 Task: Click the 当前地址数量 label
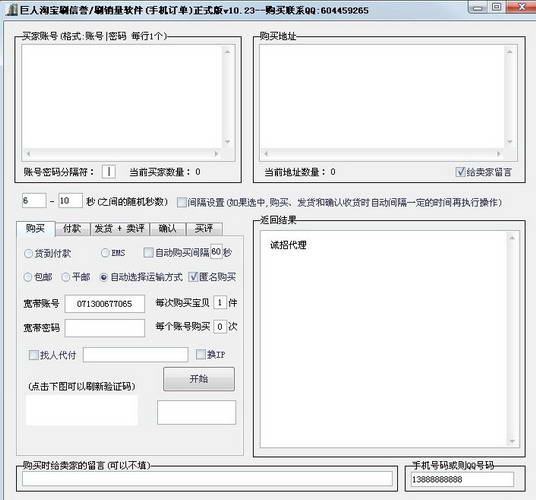[300, 172]
